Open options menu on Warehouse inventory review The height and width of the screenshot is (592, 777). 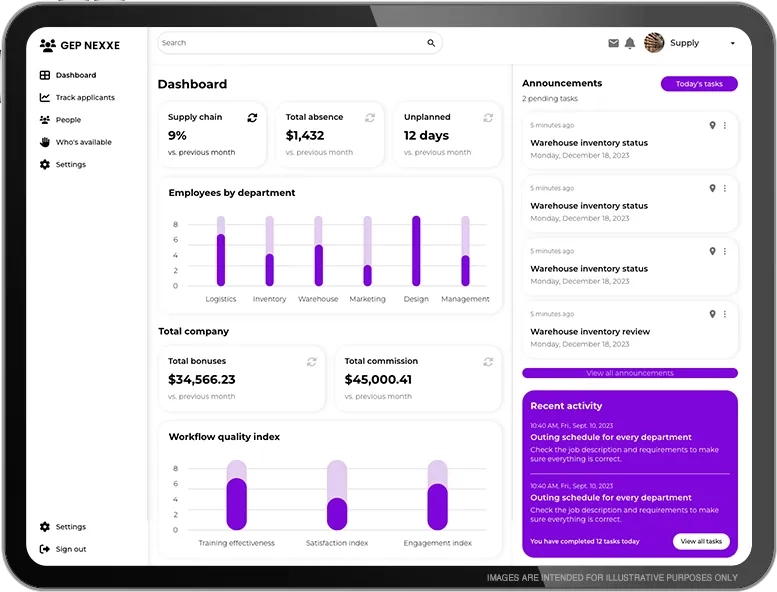point(725,314)
